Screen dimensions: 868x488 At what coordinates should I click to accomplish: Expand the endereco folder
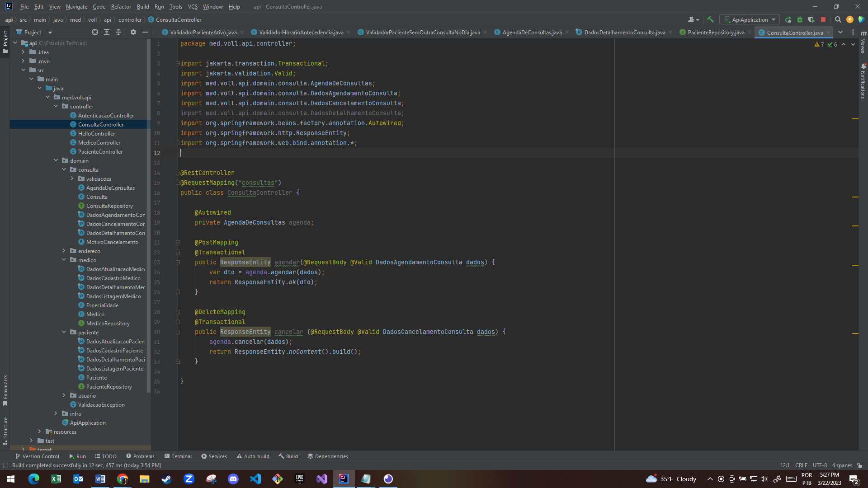[x=64, y=251]
